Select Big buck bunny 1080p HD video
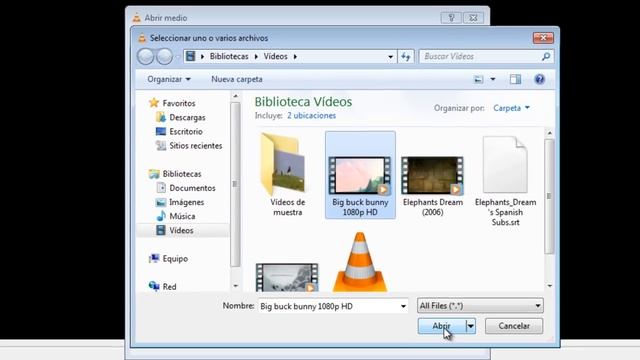The image size is (640, 360). click(360, 175)
